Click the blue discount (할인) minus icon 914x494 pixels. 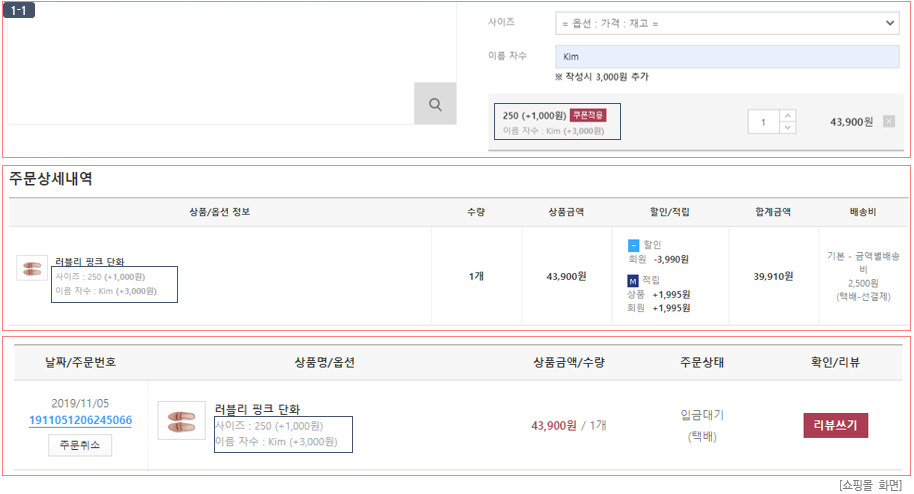[x=633, y=245]
